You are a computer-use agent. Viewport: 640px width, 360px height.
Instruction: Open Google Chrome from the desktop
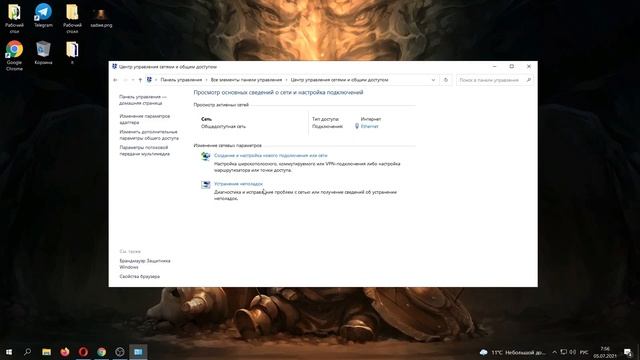tap(14, 56)
